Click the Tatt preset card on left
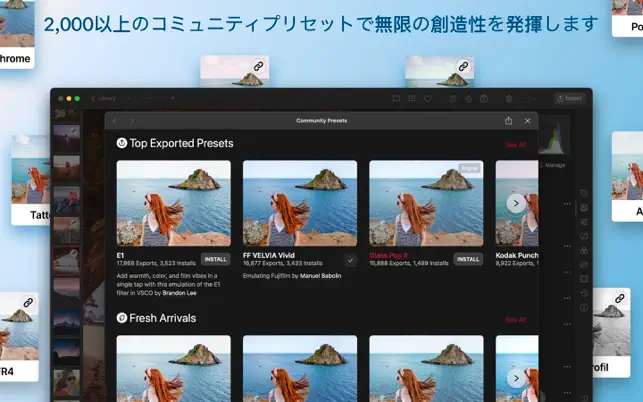Screen dimensions: 643x402 (x=31, y=180)
